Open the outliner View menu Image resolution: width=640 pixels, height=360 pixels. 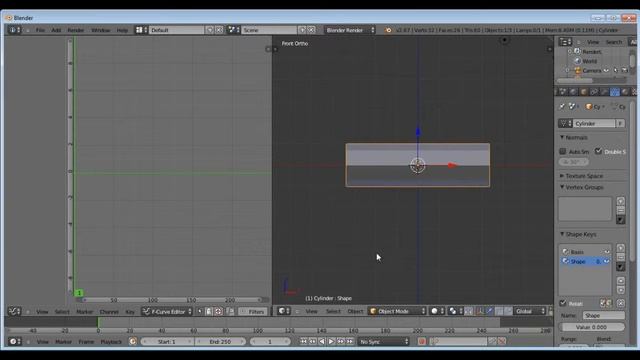[x=593, y=42]
